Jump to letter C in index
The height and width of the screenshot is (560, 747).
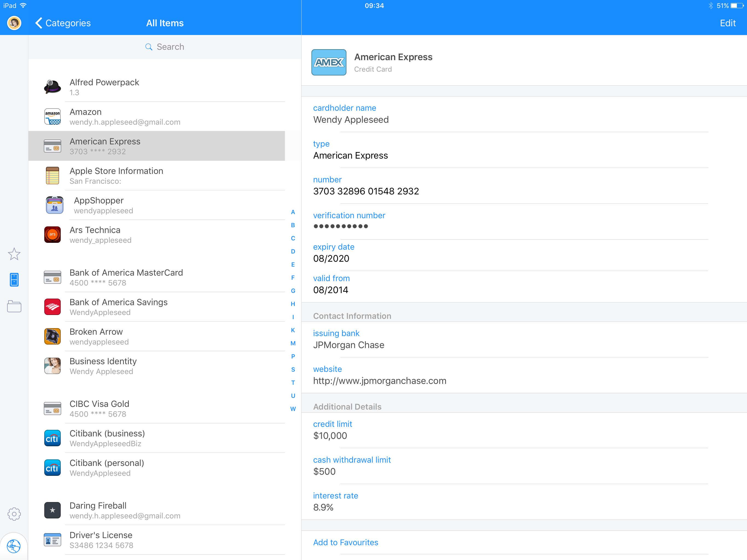coord(293,238)
